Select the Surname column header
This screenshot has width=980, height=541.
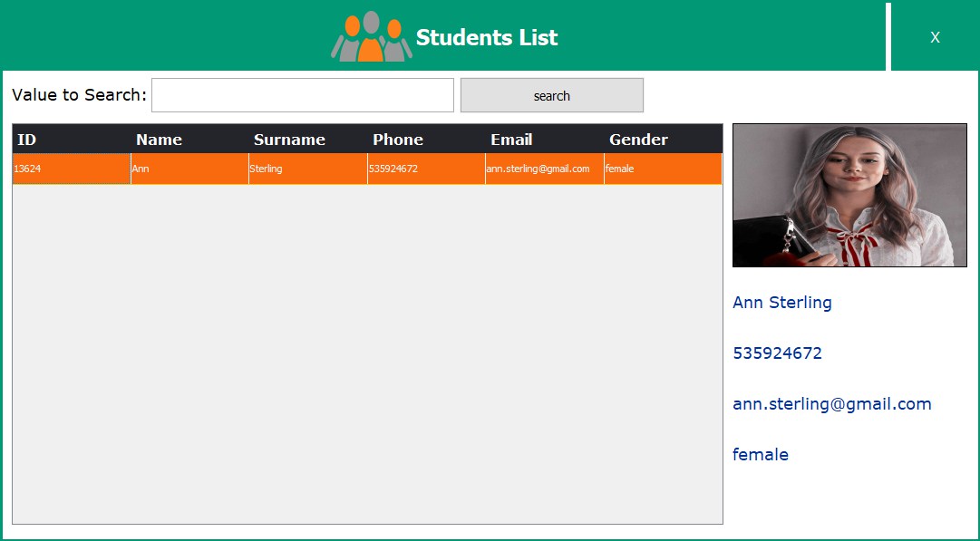point(289,140)
